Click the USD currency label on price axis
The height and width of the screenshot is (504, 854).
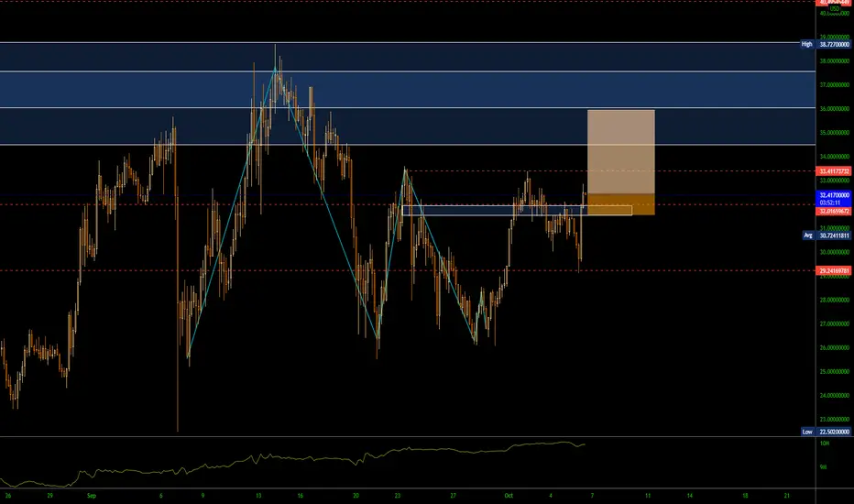834,9
